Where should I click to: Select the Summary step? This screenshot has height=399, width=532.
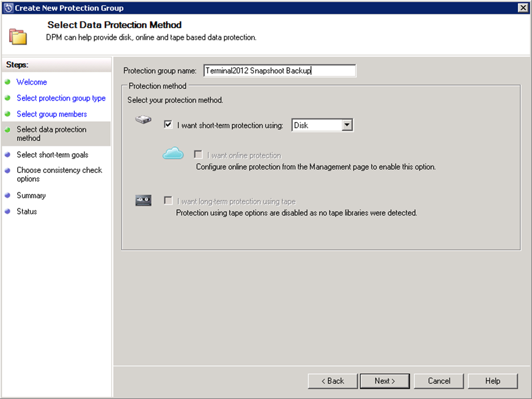(31, 196)
